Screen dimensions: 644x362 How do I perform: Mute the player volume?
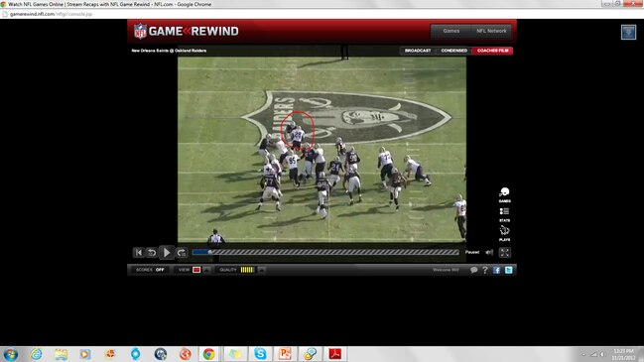(489, 253)
